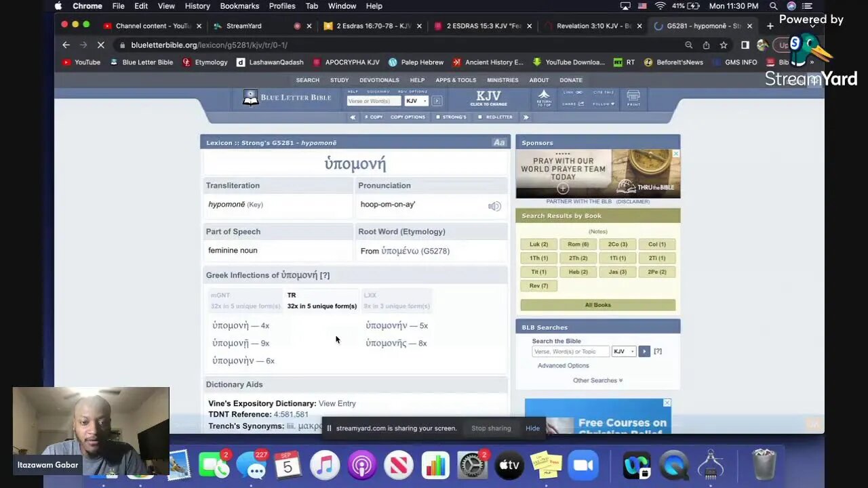Click the browser address bar URL
The height and width of the screenshot is (488, 868).
209,45
